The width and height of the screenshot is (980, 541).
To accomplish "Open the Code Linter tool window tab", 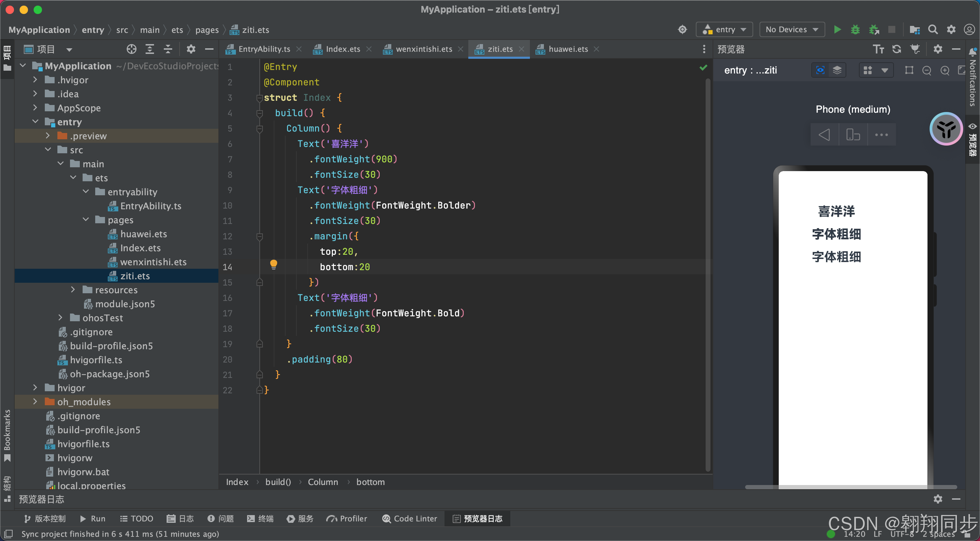I will coord(410,519).
